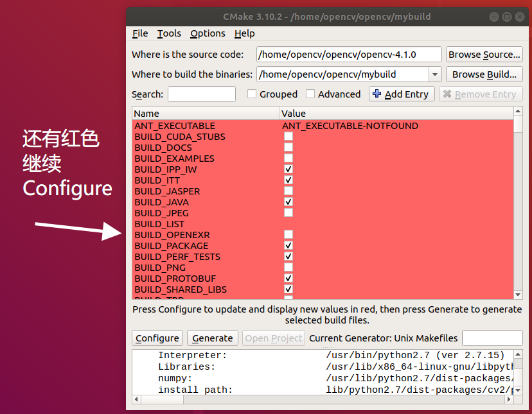Toggle the BUILD_DOCS checkbox

click(x=288, y=147)
